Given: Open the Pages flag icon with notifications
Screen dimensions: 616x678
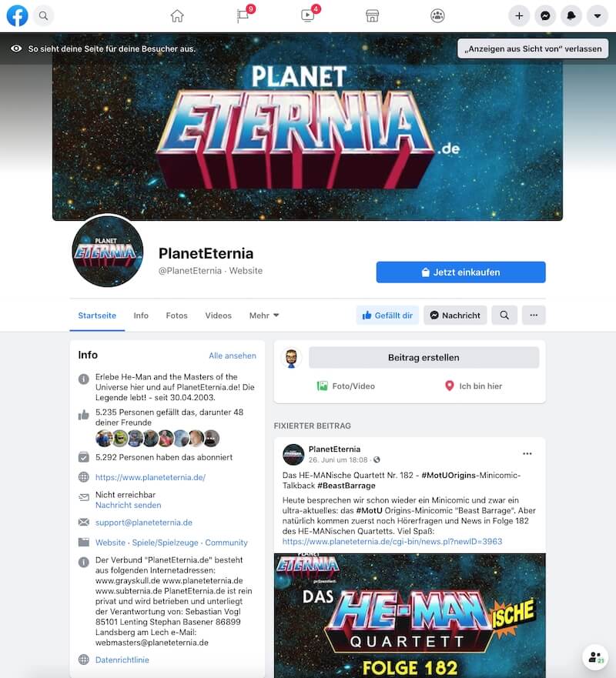Looking at the screenshot, I should [x=244, y=15].
